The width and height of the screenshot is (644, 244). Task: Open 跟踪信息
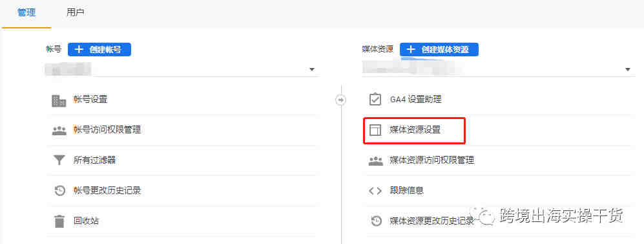(406, 190)
